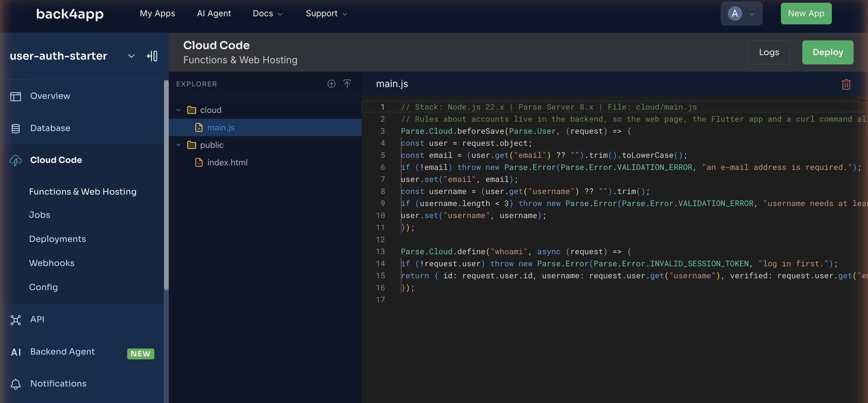The image size is (868, 403).
Task: Click the account avatar A
Action: coord(735,14)
